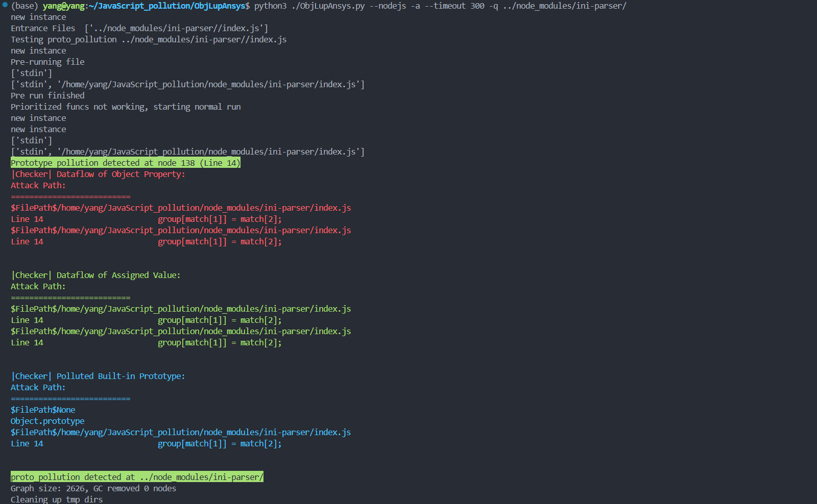Click the blue 'Polluted Built-in Prototype' checker heading

[98, 376]
